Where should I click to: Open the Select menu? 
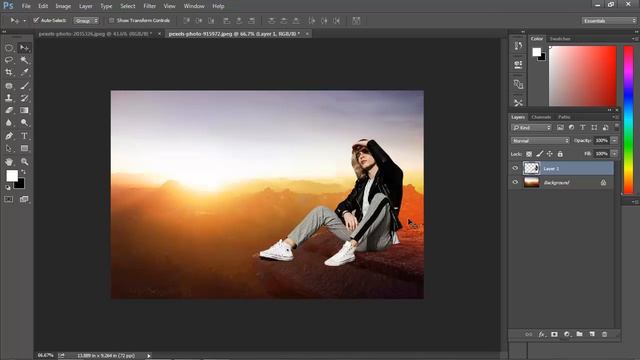click(128, 6)
